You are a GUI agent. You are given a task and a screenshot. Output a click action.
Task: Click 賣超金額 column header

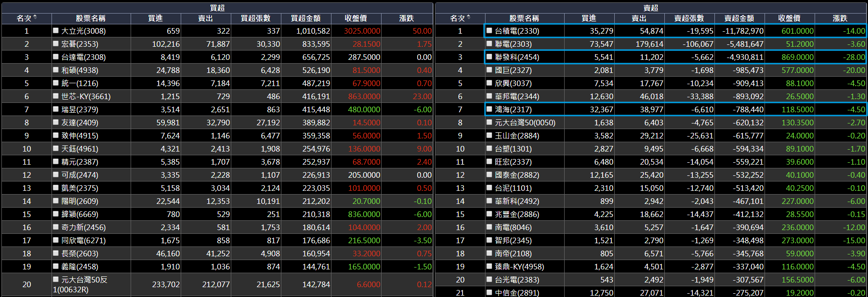[x=739, y=18]
